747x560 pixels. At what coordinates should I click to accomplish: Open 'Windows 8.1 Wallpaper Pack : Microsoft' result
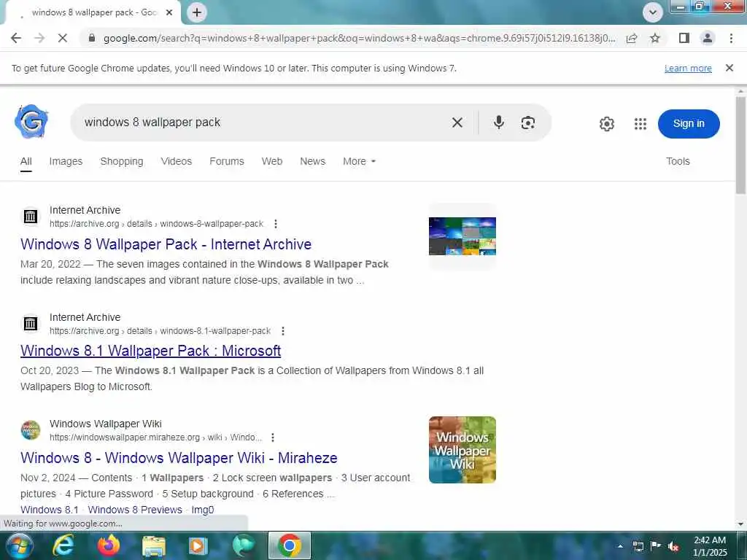tap(150, 351)
